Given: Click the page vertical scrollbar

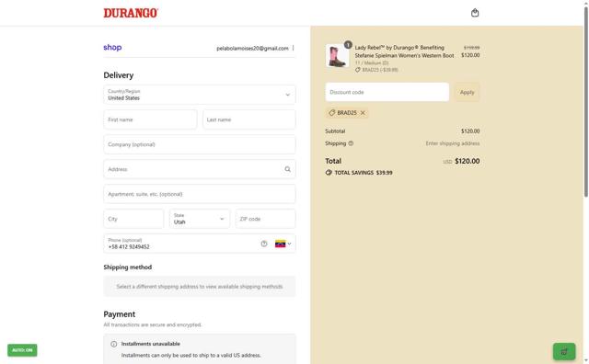Looking at the screenshot, I should 585,101.
